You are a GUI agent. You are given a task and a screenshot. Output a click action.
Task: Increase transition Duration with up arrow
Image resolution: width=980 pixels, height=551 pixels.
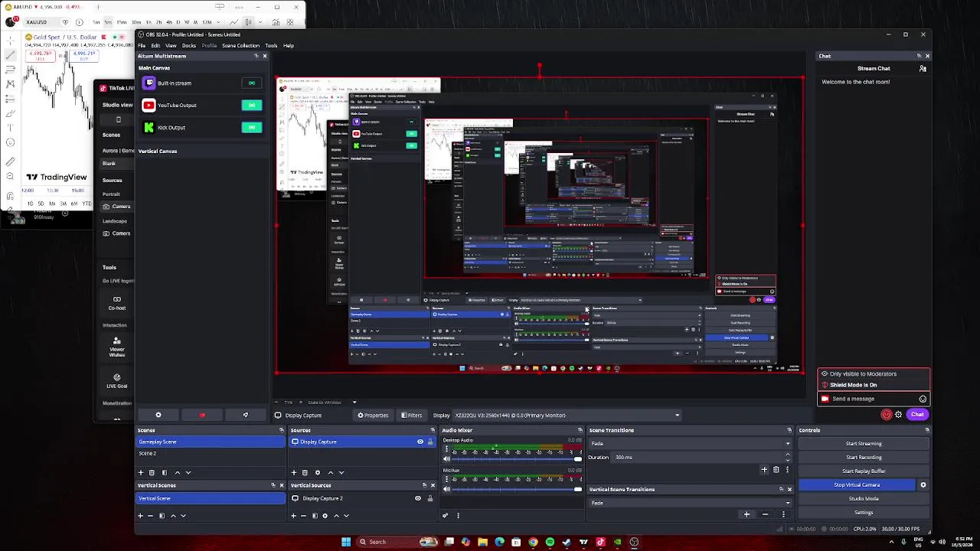[787, 455]
